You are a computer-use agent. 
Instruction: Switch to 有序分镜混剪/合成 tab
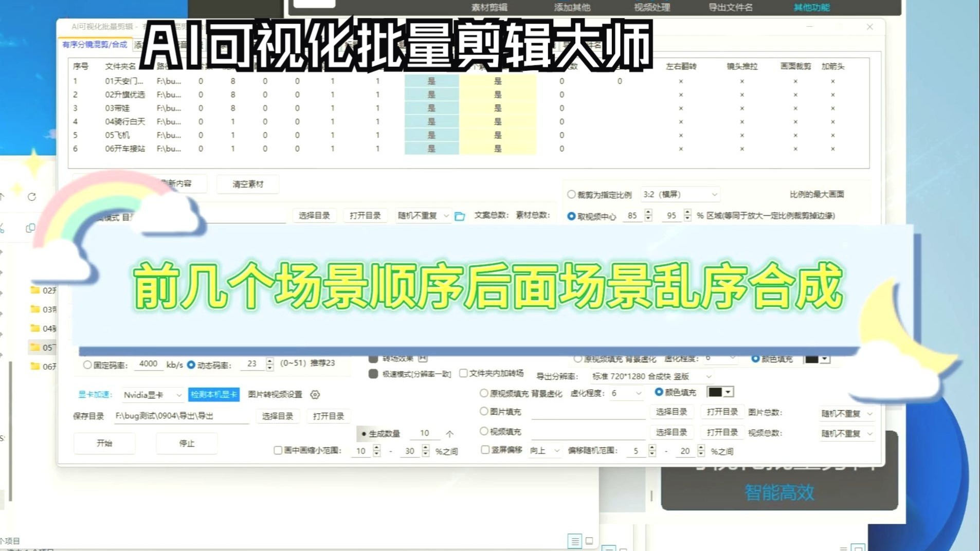point(95,45)
